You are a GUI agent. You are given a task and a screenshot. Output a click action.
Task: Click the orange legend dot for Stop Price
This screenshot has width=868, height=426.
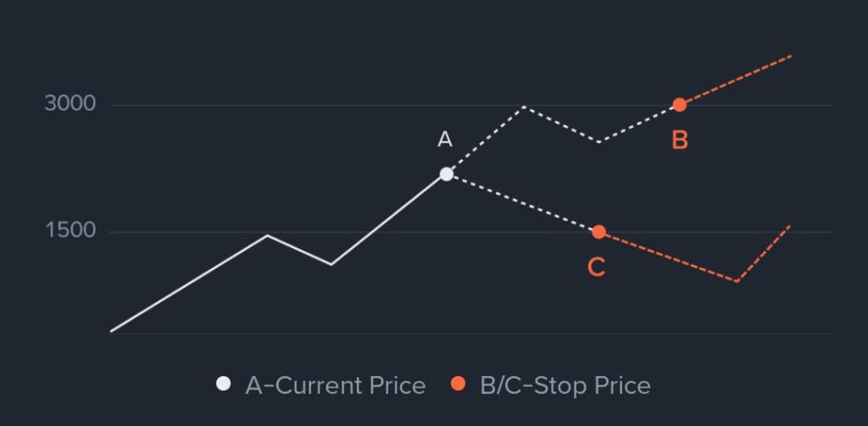[459, 384]
